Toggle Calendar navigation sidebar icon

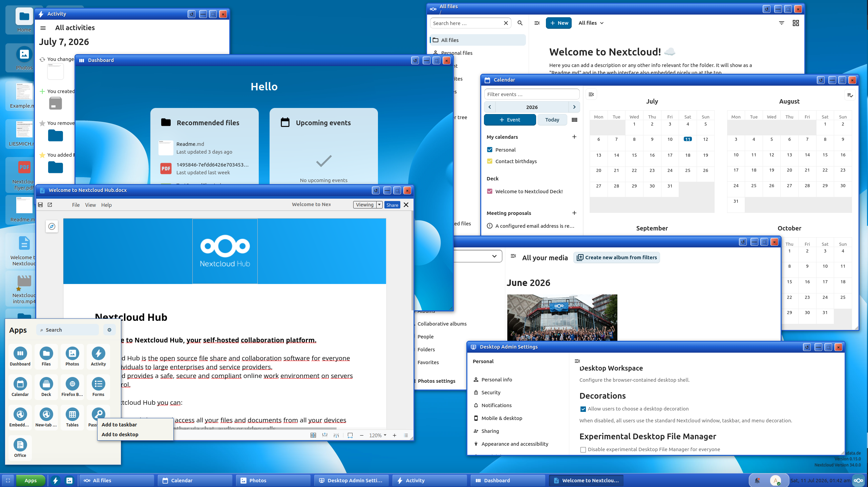click(591, 94)
